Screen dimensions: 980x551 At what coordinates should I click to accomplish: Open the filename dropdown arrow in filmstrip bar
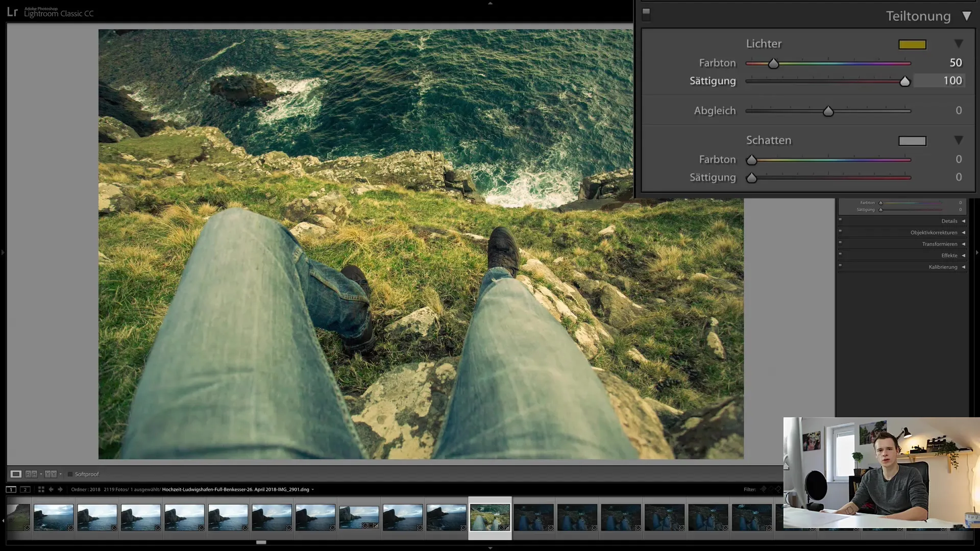312,490
